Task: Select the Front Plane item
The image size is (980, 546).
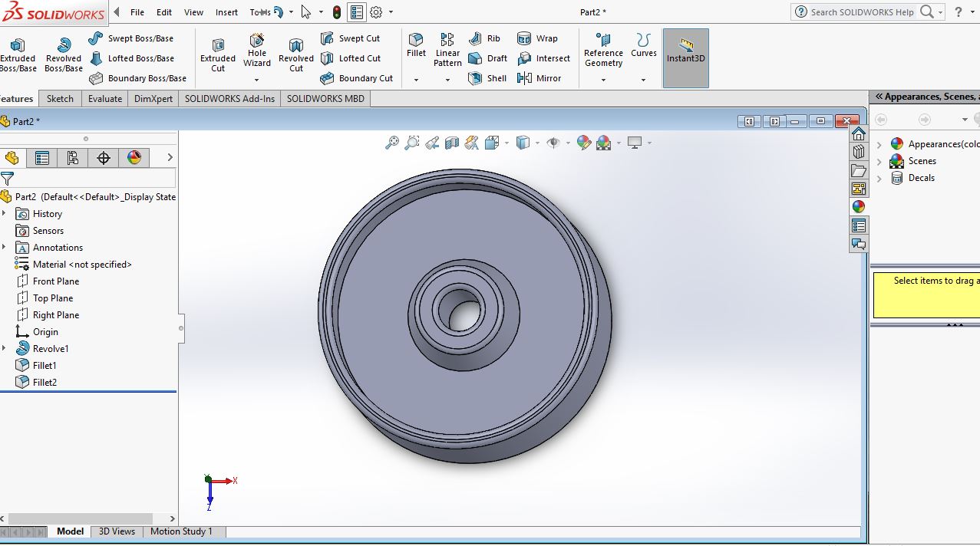Action: (x=47, y=281)
